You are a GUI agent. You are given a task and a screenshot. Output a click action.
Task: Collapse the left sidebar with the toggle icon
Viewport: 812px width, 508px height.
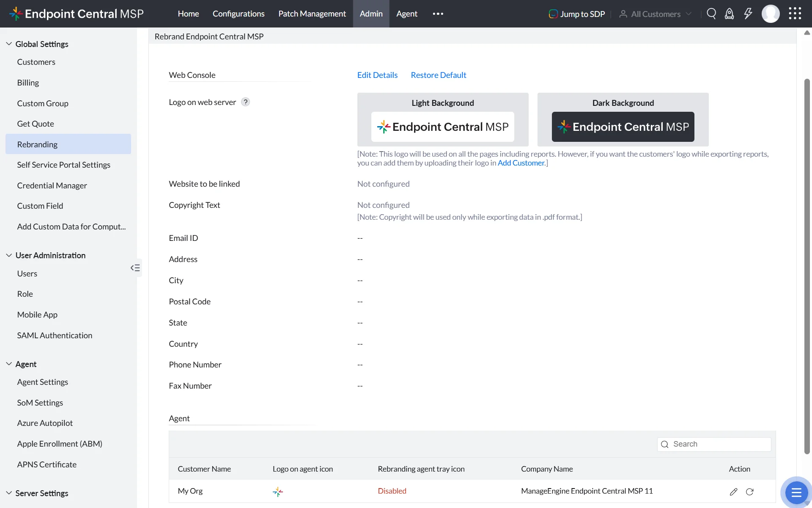coord(135,268)
